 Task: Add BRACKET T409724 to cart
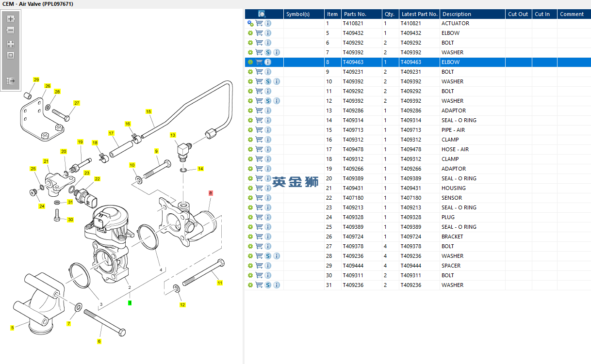click(259, 237)
